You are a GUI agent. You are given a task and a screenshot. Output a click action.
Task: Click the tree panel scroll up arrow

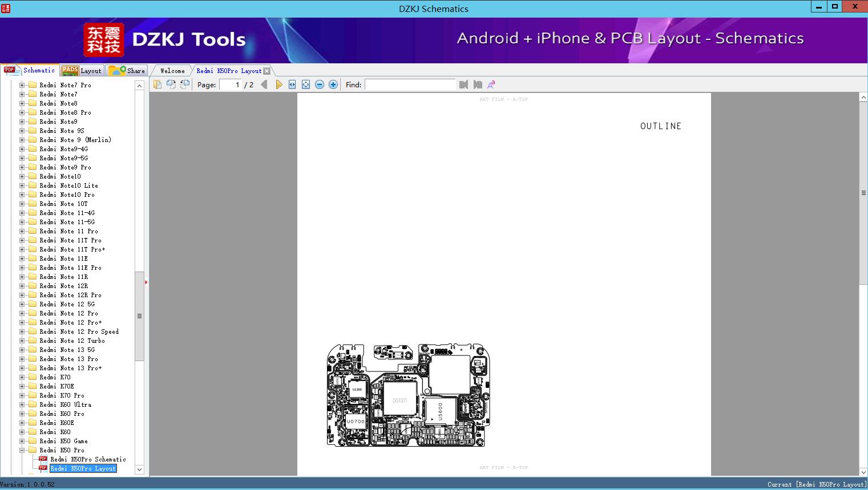pos(139,86)
